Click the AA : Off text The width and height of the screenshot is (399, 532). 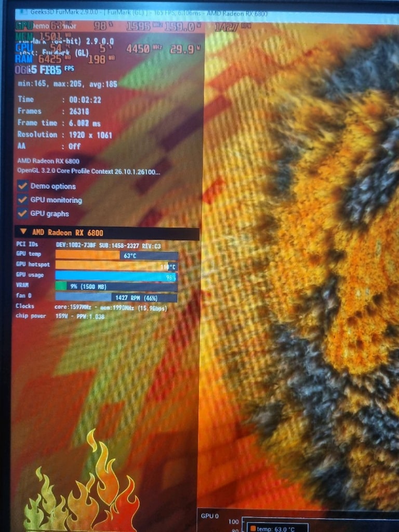tap(49, 146)
